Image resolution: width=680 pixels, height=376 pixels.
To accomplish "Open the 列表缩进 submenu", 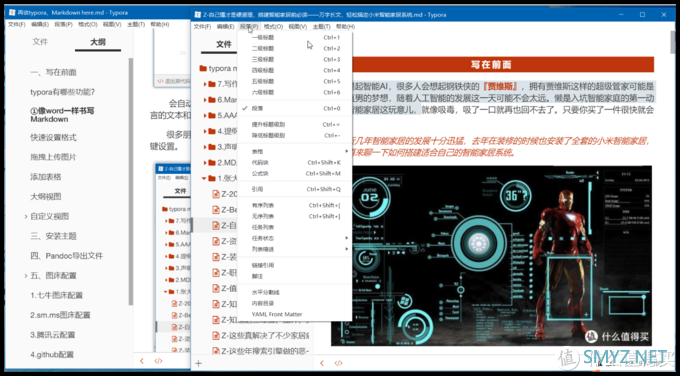I will [295, 249].
